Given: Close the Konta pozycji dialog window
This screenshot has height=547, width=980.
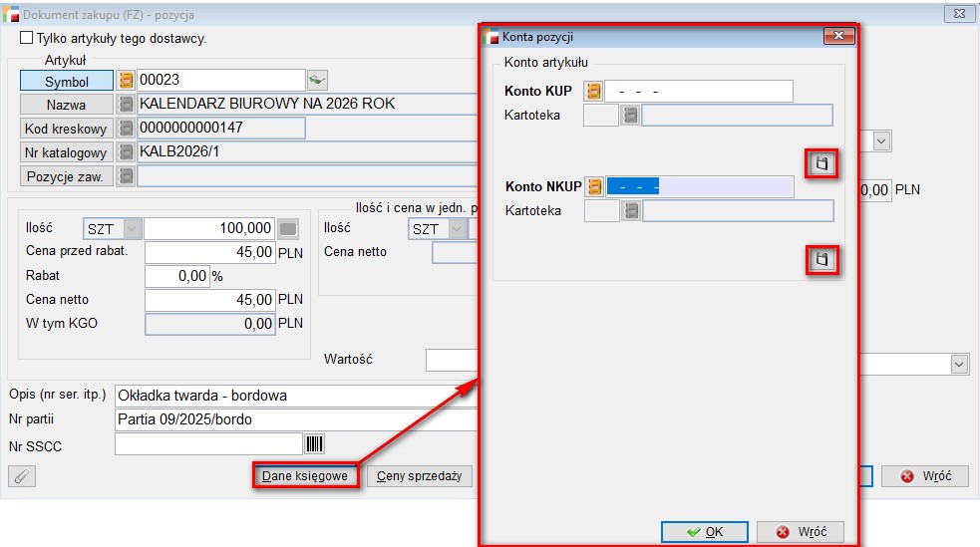Looking at the screenshot, I should (x=838, y=37).
